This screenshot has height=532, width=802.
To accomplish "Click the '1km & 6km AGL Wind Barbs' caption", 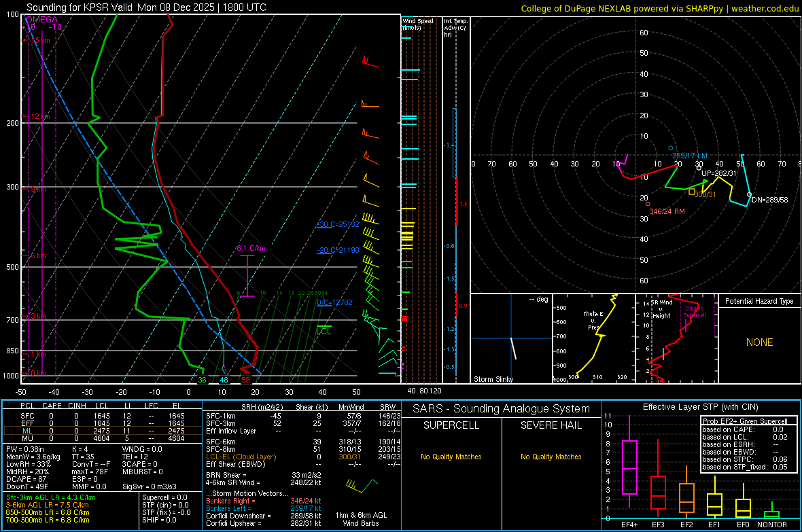I will 361,519.
